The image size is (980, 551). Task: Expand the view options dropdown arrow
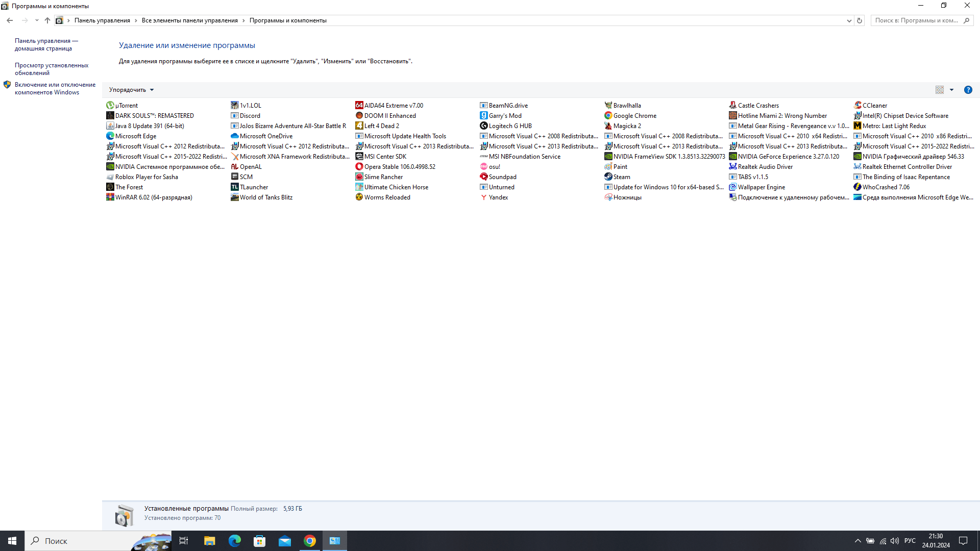point(951,90)
